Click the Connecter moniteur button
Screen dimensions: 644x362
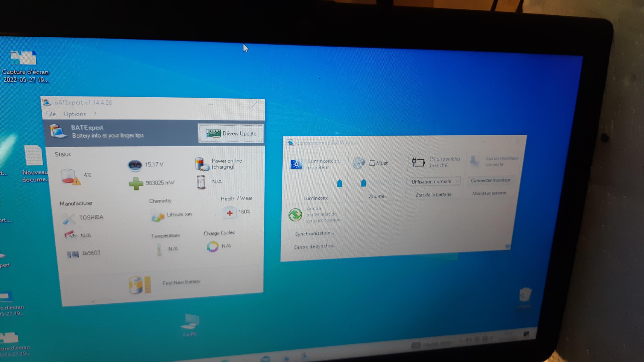tap(491, 180)
